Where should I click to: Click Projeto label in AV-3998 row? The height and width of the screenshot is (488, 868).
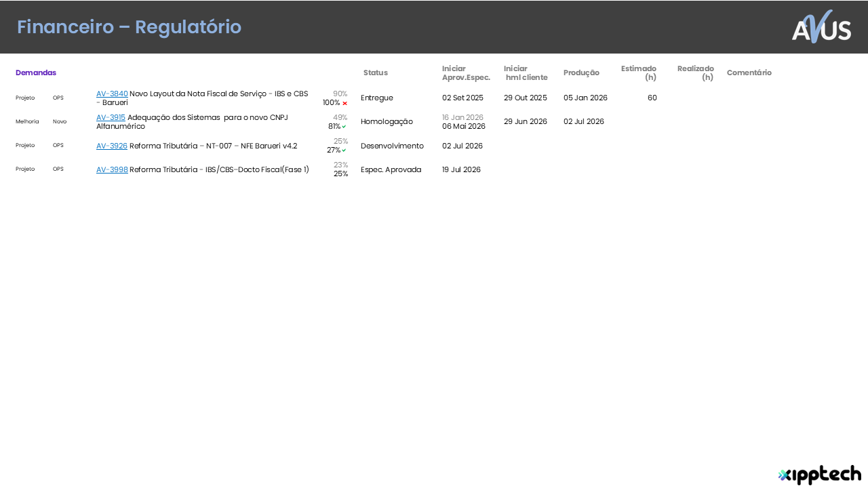[25, 169]
